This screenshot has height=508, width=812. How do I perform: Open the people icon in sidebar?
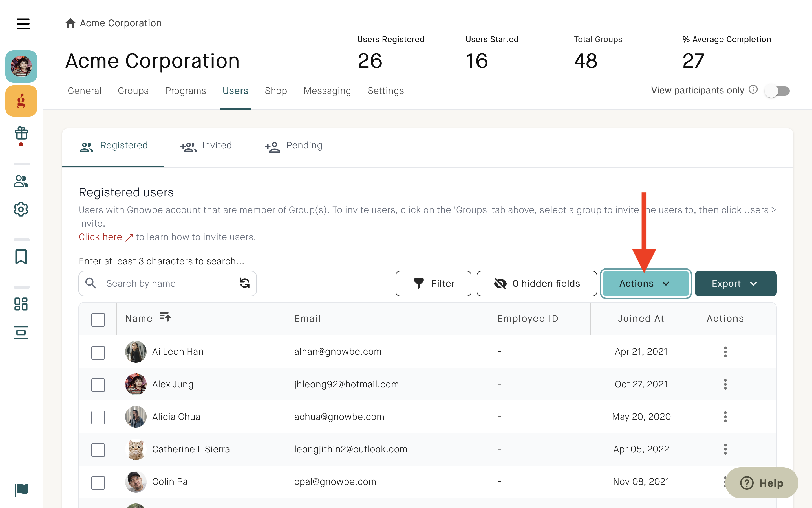(x=21, y=181)
